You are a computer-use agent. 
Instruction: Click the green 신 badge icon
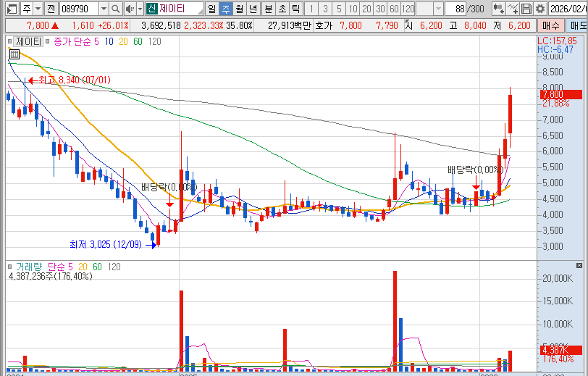(151, 8)
